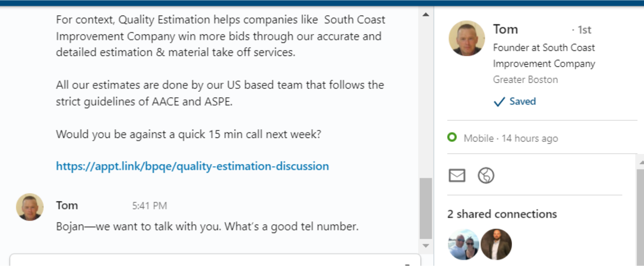The height and width of the screenshot is (266, 644).
Task: Click the conversation scrollbar thumb
Action: click(x=426, y=208)
